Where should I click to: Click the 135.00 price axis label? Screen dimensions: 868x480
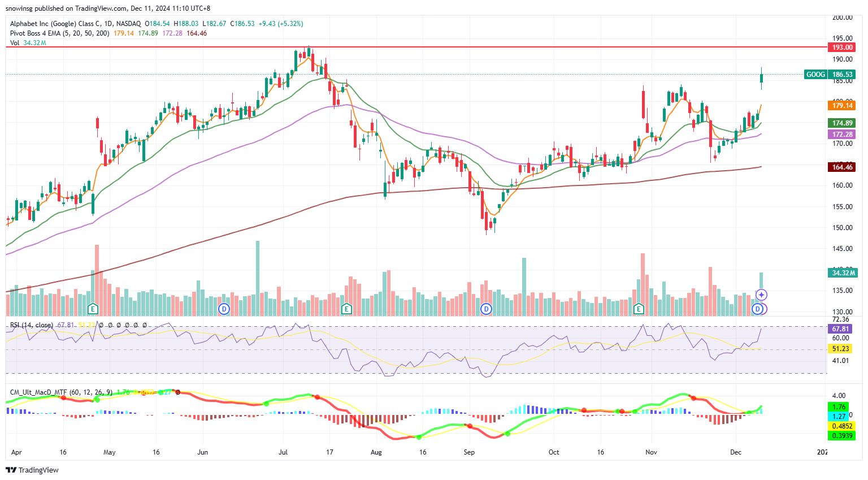click(x=843, y=291)
